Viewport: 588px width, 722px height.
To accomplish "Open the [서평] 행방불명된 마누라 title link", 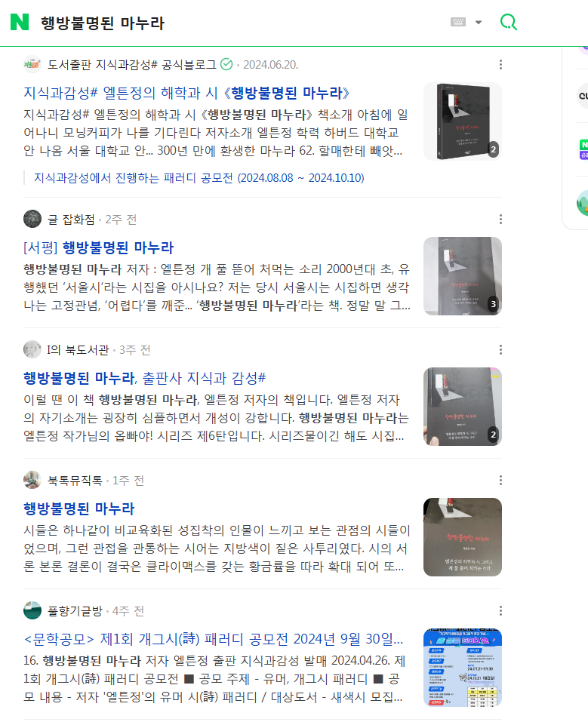I will 99,247.
